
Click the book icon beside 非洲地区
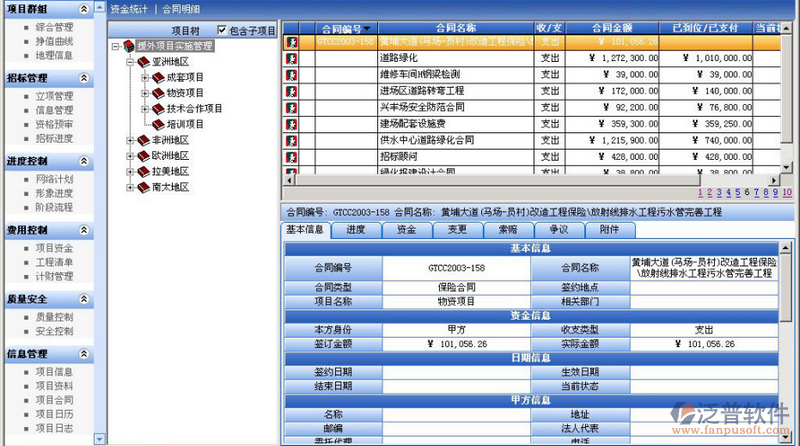(x=144, y=140)
